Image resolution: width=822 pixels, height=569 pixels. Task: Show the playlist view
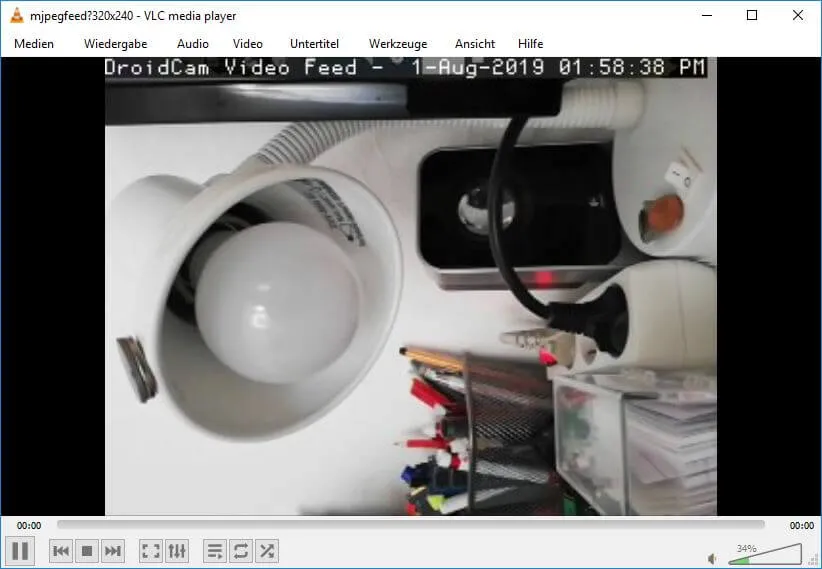[214, 551]
